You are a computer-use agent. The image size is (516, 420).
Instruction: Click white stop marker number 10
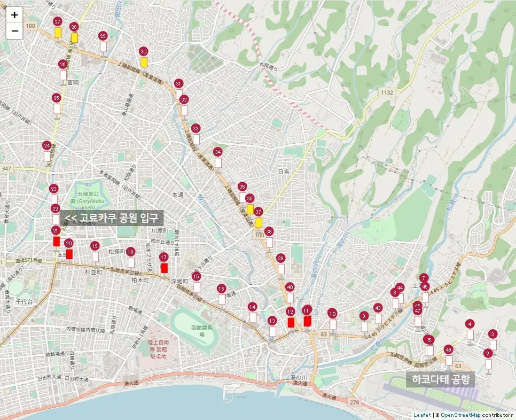(332, 324)
